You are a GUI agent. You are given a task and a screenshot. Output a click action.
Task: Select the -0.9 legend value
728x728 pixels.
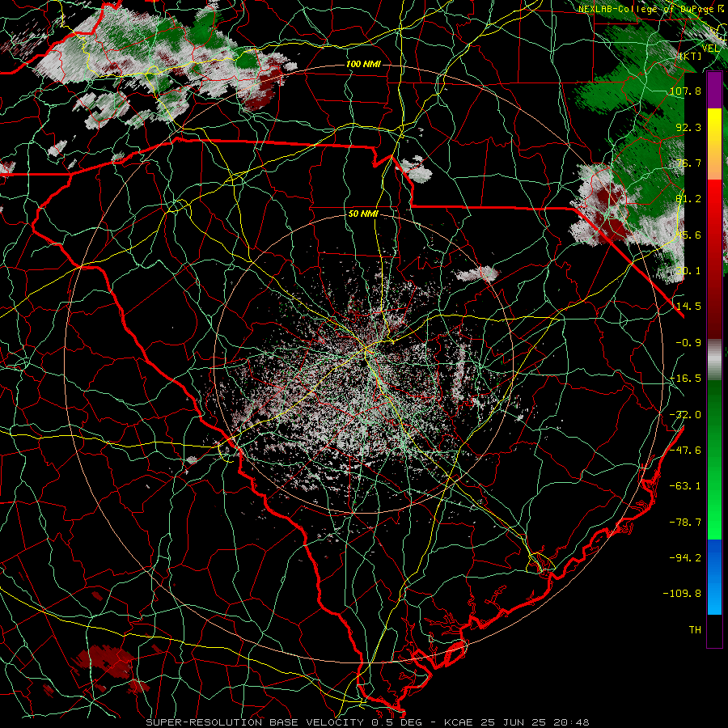tap(688, 343)
